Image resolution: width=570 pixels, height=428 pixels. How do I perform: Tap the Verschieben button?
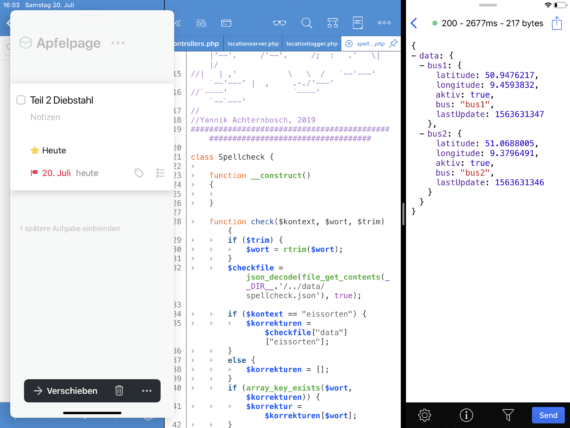point(66,391)
